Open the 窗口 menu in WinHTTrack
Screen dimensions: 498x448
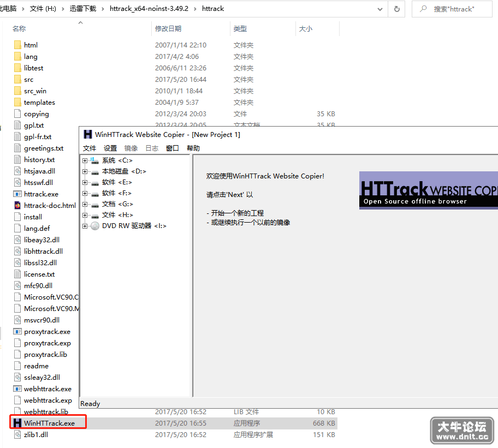[x=173, y=148]
